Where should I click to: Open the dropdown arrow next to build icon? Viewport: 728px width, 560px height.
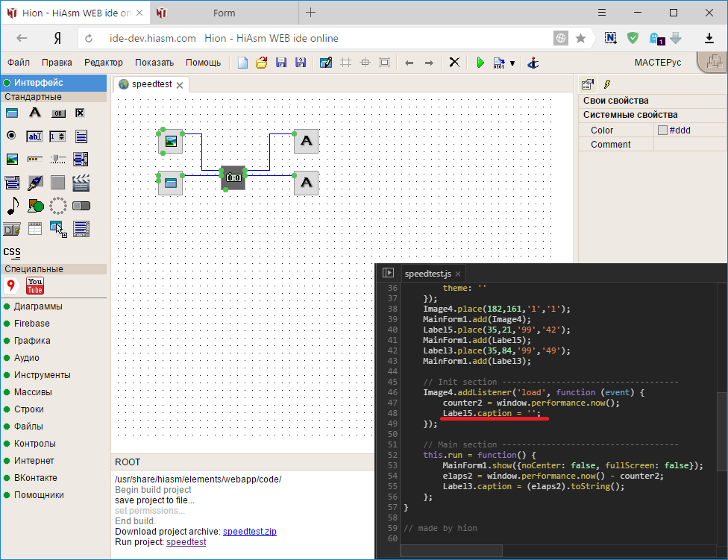[x=512, y=63]
